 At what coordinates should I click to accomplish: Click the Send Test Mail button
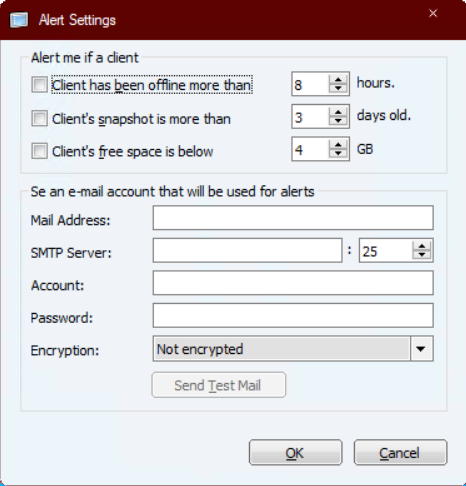pyautogui.click(x=219, y=385)
